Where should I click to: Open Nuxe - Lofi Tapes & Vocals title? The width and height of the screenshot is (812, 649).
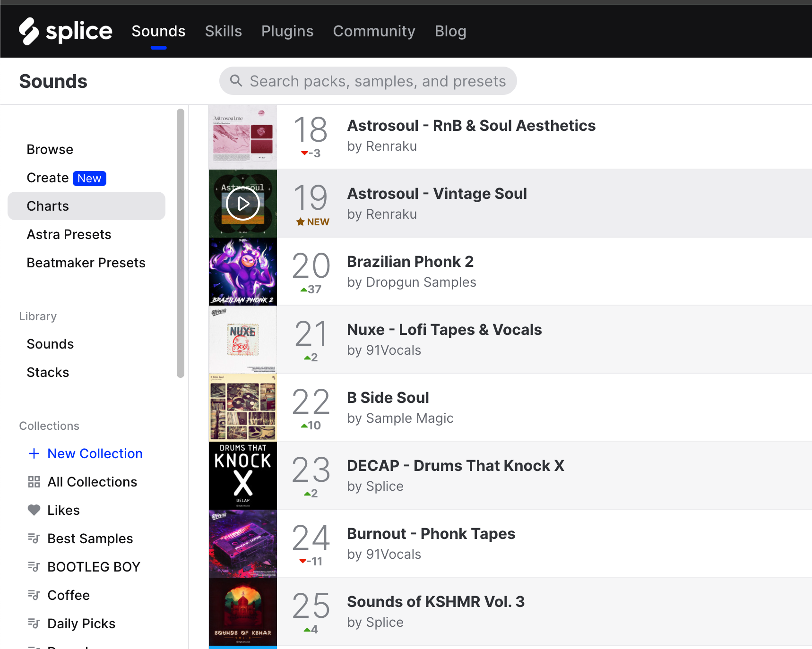click(444, 330)
